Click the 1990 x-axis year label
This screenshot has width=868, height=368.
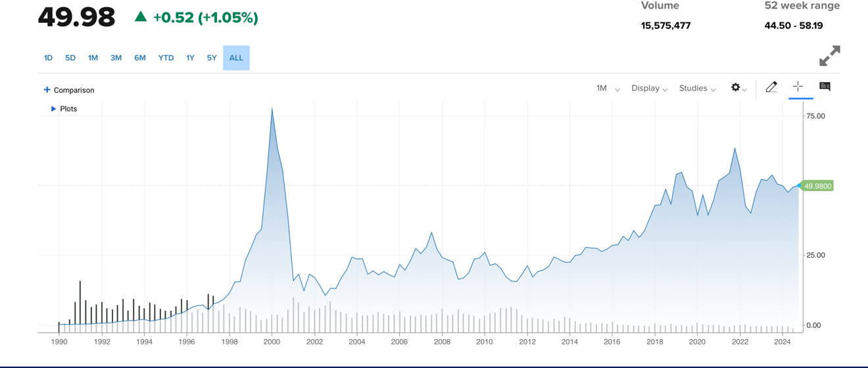pos(59,342)
